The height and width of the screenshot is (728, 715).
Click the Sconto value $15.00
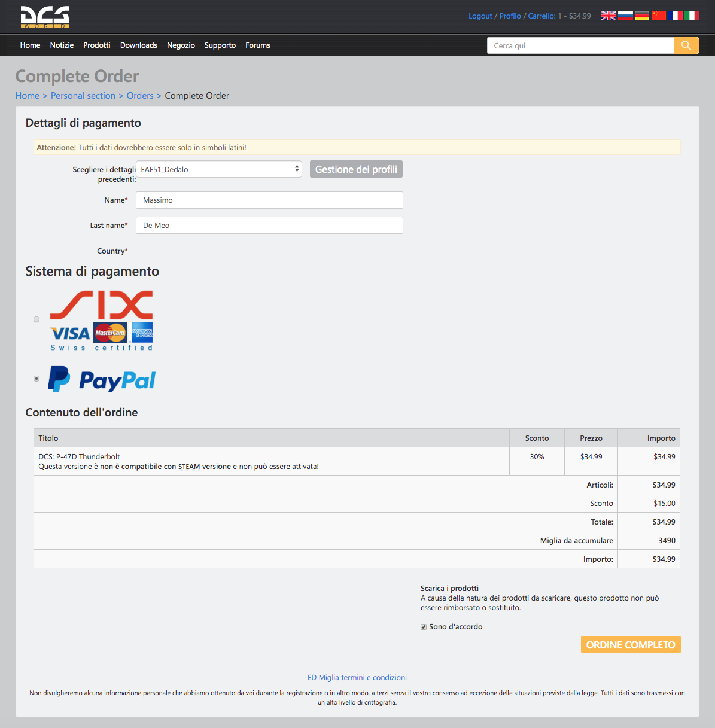(x=664, y=504)
